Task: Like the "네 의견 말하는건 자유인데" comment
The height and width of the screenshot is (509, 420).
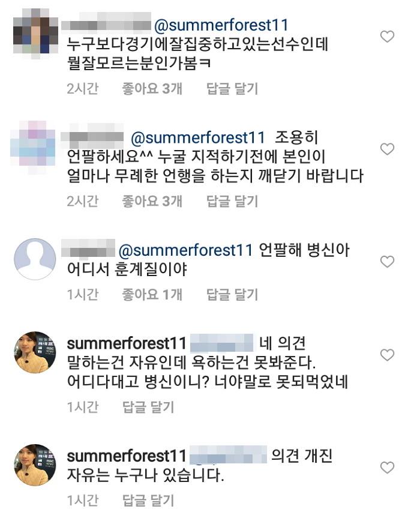Action: tap(388, 354)
